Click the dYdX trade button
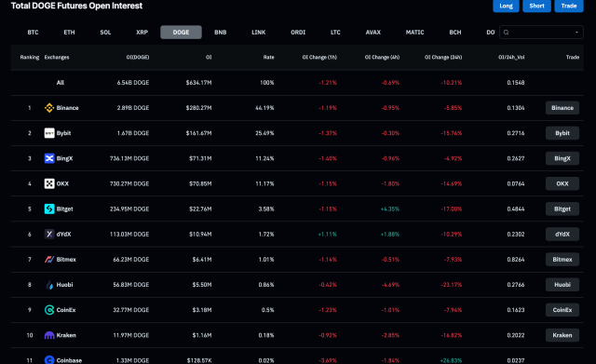The height and width of the screenshot is (364, 596). pyautogui.click(x=562, y=234)
